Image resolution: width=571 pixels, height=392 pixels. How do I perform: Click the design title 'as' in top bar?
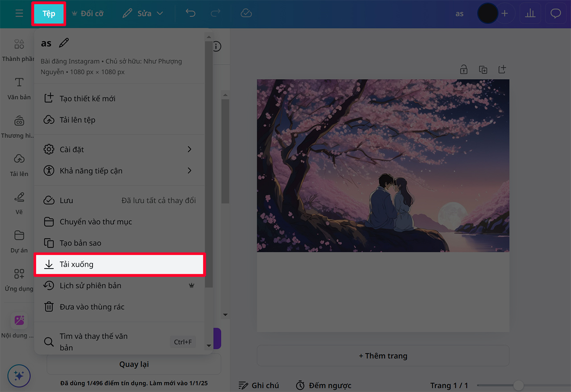pyautogui.click(x=459, y=13)
